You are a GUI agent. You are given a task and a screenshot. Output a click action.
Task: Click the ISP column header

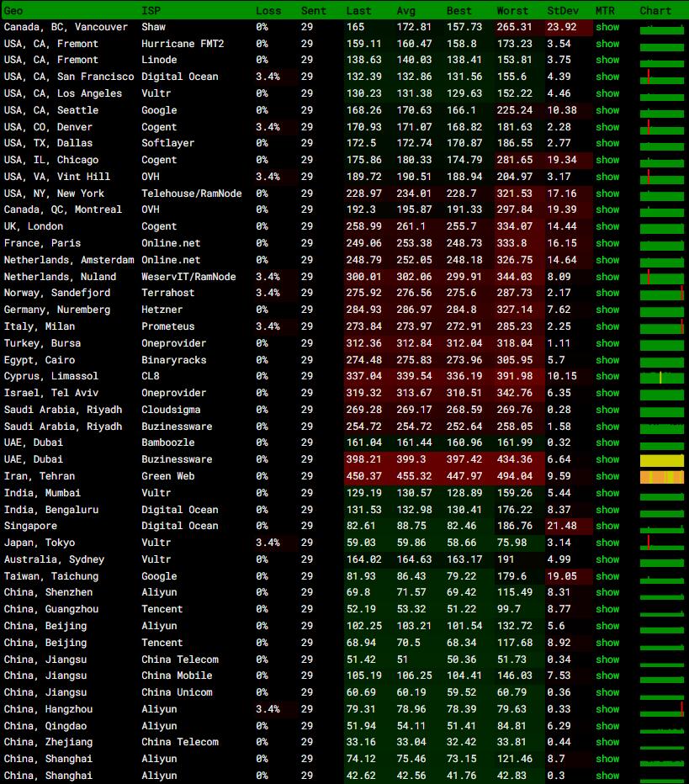click(x=151, y=10)
